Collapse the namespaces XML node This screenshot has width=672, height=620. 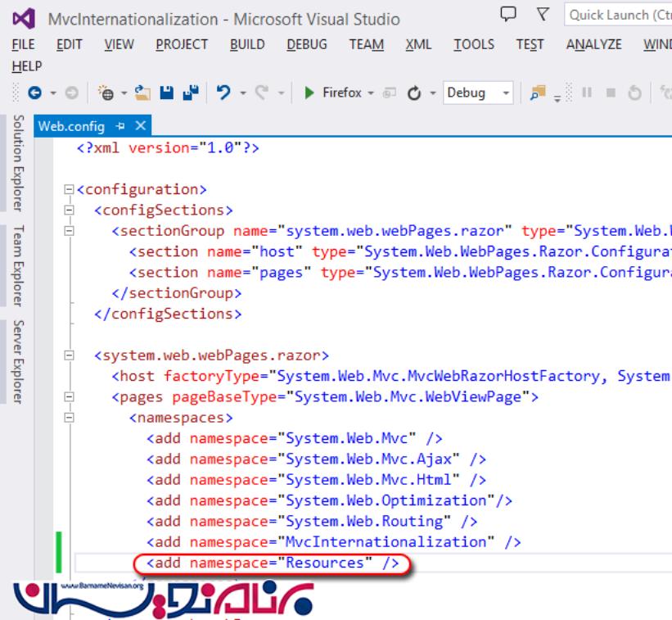(x=69, y=418)
